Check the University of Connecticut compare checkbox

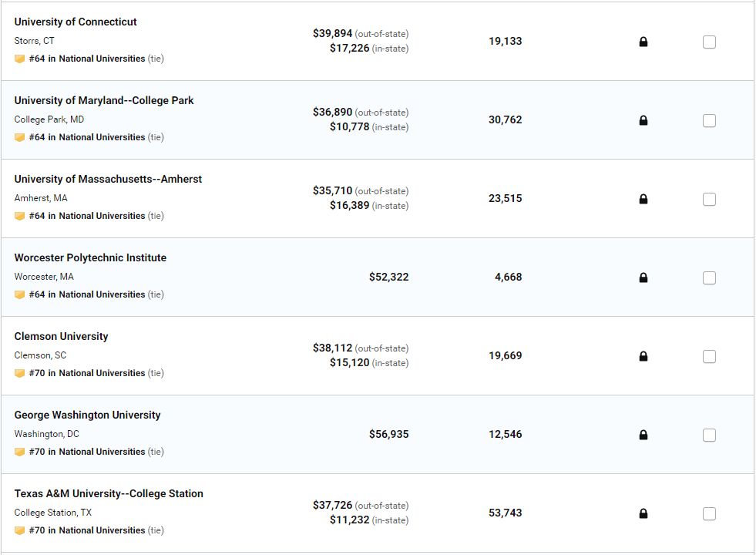[x=709, y=42]
